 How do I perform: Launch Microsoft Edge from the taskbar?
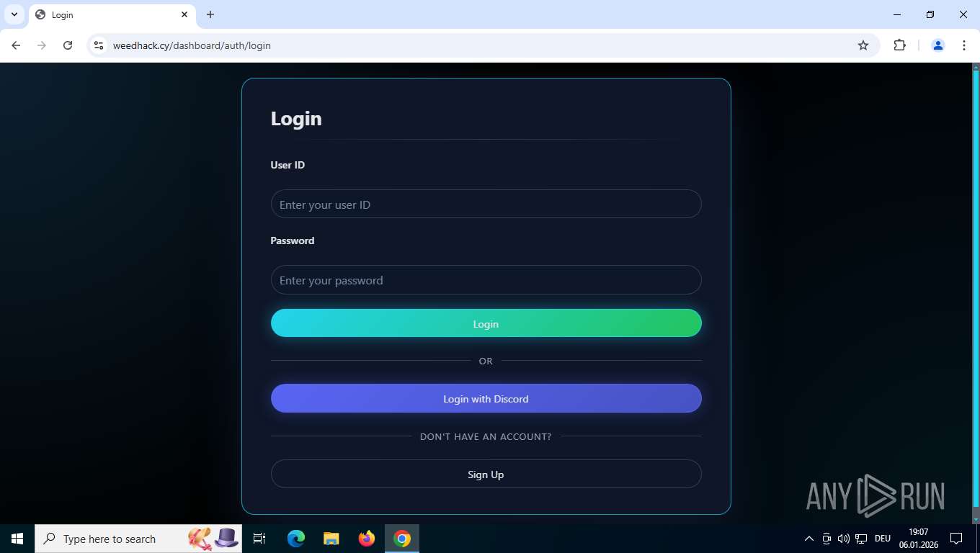coord(296,539)
